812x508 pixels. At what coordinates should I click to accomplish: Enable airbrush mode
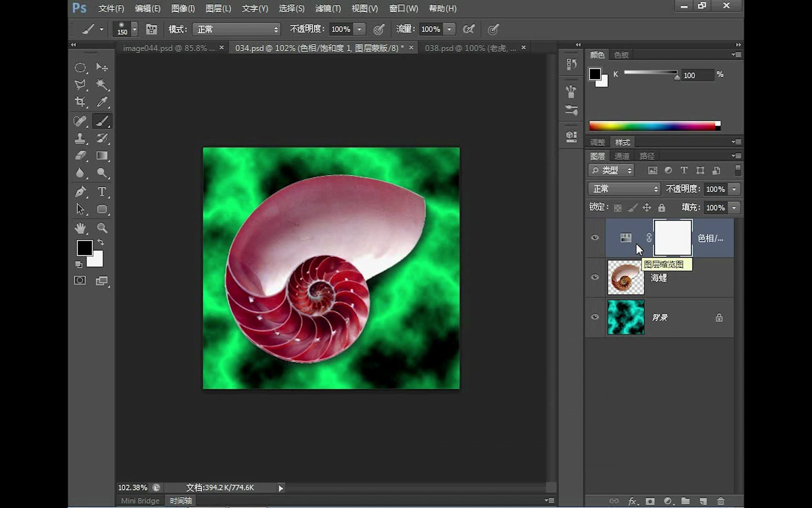(x=468, y=30)
